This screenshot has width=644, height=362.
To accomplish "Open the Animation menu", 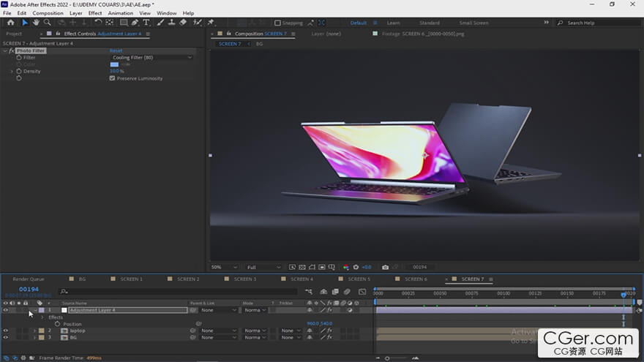I will pos(120,13).
